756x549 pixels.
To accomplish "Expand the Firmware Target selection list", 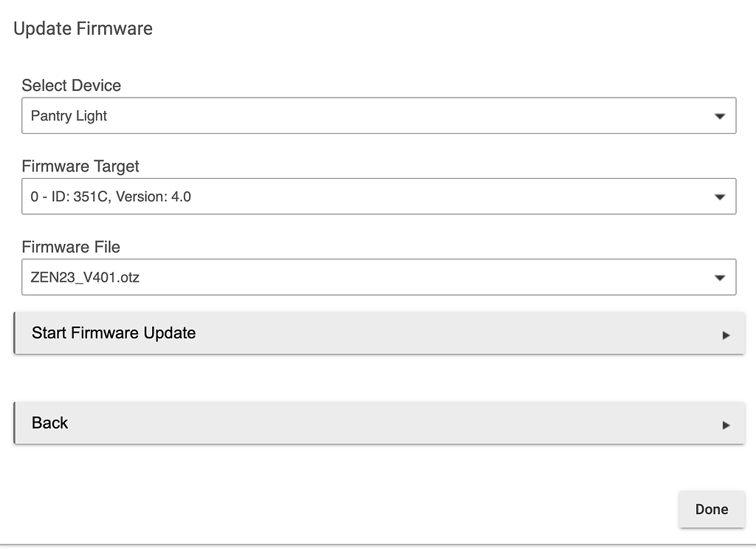I will [378, 197].
